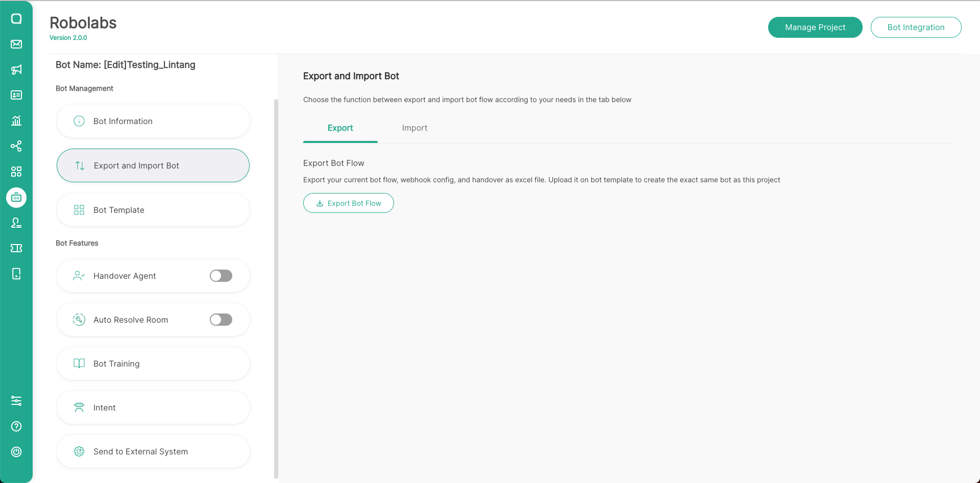Click the share nodes integration sidebar icon
The height and width of the screenshot is (483, 980).
click(16, 146)
